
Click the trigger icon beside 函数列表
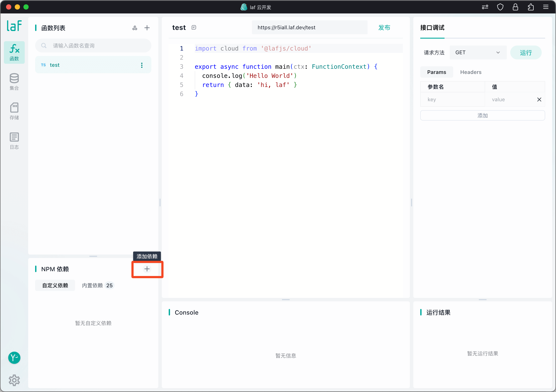135,28
